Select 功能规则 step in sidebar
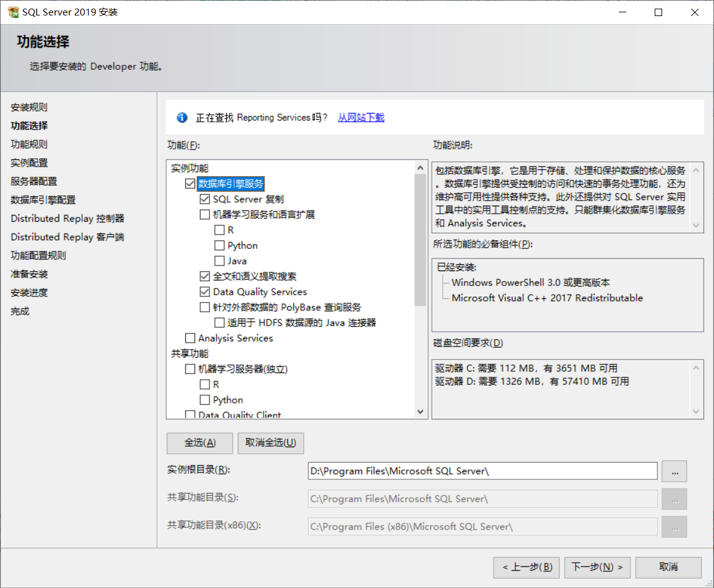714x588 pixels. pyautogui.click(x=29, y=145)
